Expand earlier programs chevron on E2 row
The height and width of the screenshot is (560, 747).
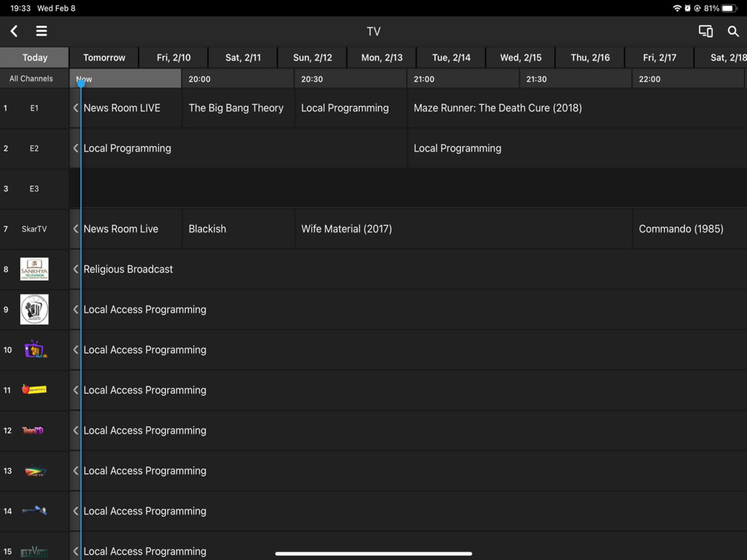click(x=75, y=149)
